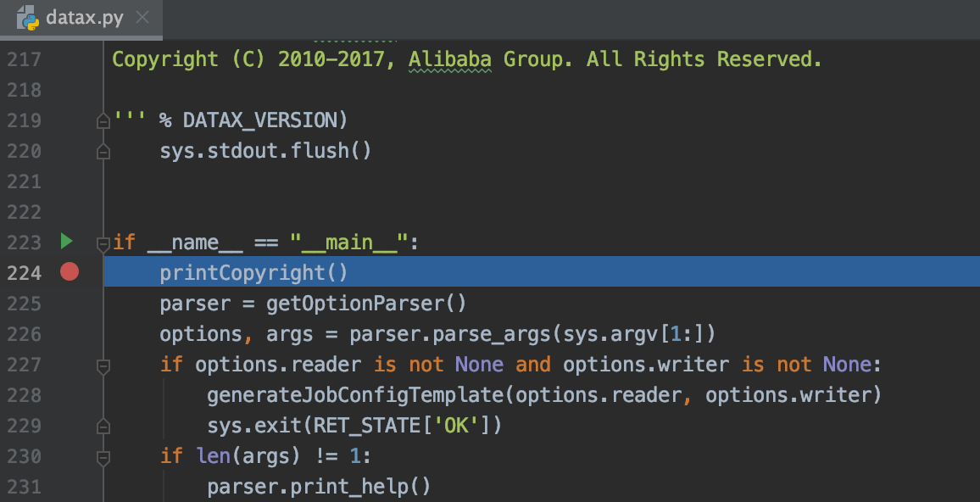This screenshot has width=980, height=502.
Task: Click the word Copyright on line 217
Action: 165,59
